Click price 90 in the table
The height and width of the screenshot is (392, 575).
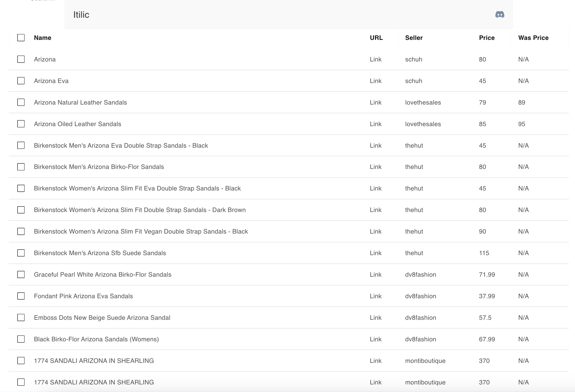[x=483, y=232]
